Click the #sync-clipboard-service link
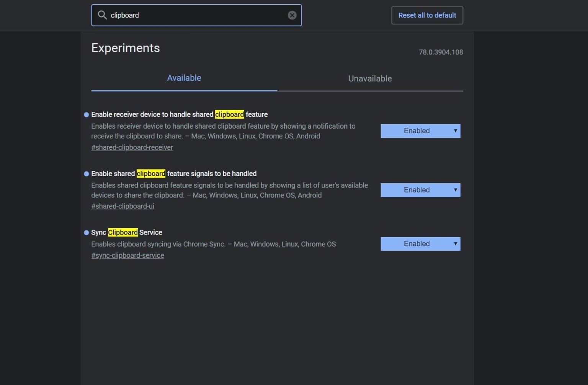 127,255
